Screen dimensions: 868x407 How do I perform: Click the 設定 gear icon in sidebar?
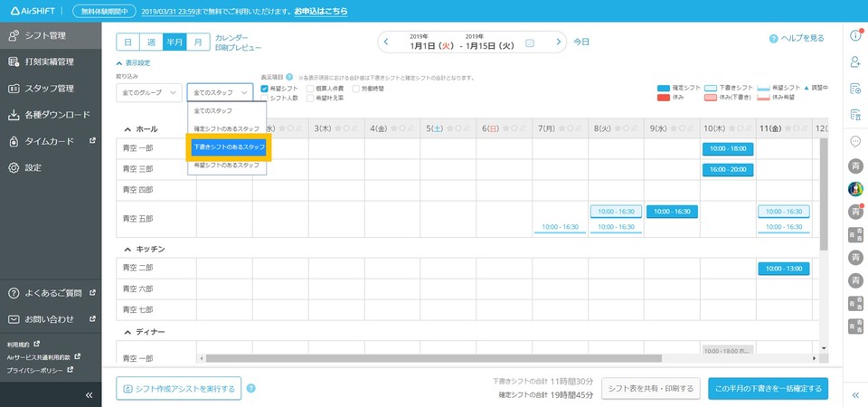click(14, 167)
